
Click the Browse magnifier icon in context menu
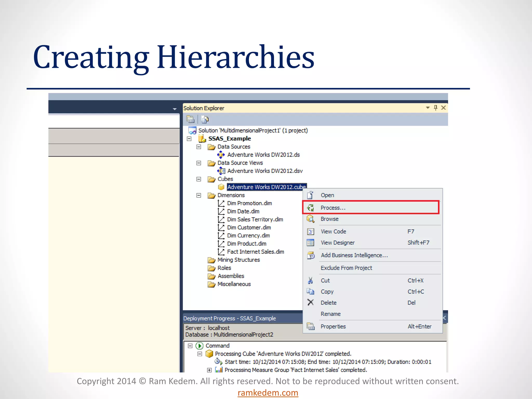pos(310,219)
